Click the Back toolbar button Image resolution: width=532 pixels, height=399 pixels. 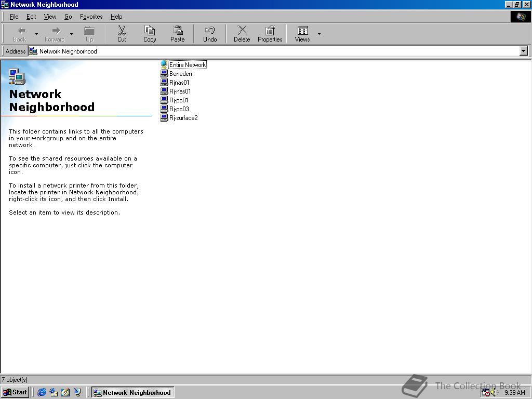click(20, 34)
